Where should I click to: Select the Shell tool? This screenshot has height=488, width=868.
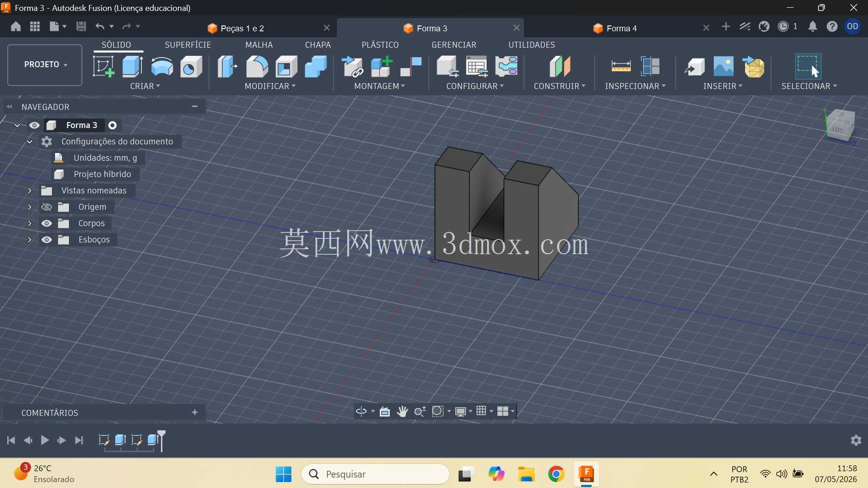pyautogui.click(x=286, y=66)
